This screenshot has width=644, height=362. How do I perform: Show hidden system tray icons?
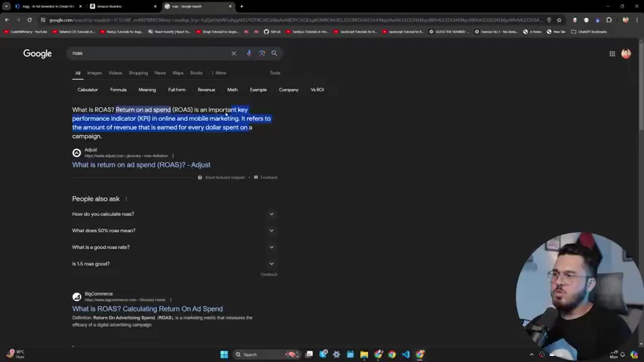point(532,354)
